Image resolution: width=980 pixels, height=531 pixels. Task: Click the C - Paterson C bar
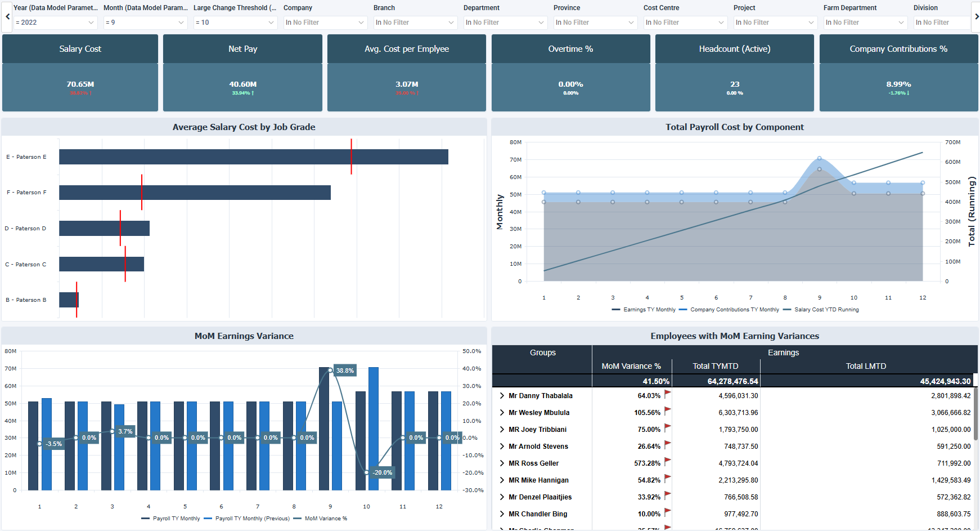[x=101, y=264]
